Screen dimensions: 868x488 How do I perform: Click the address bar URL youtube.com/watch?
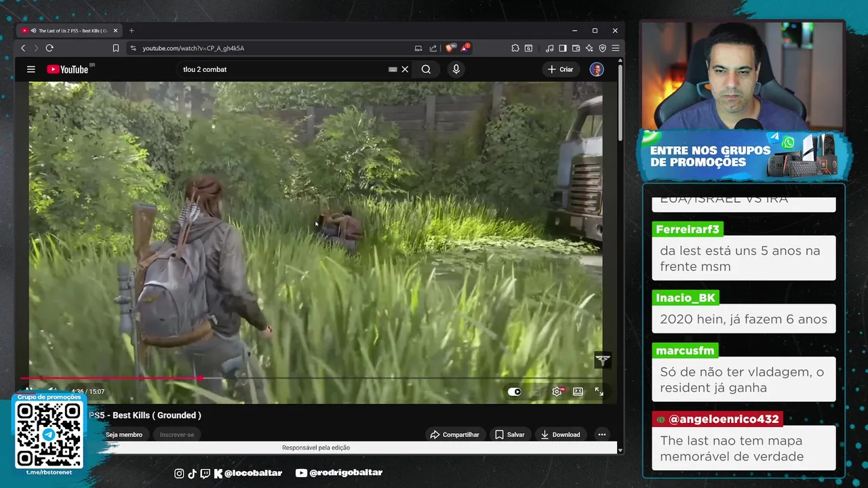click(x=193, y=48)
